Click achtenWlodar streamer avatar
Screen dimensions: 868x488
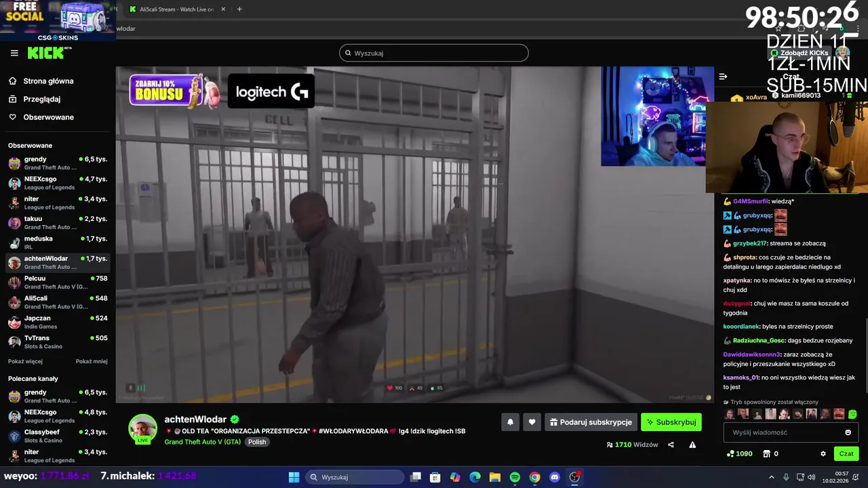143,428
